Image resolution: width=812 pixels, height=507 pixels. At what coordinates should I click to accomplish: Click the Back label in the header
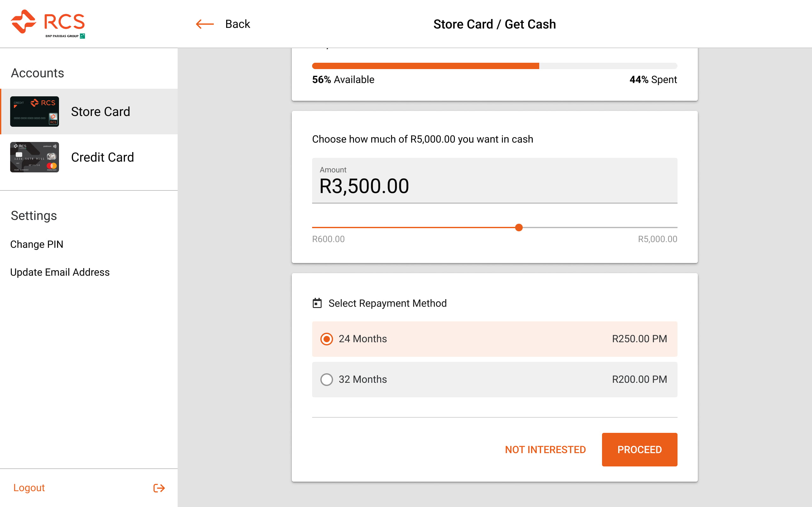pos(237,24)
